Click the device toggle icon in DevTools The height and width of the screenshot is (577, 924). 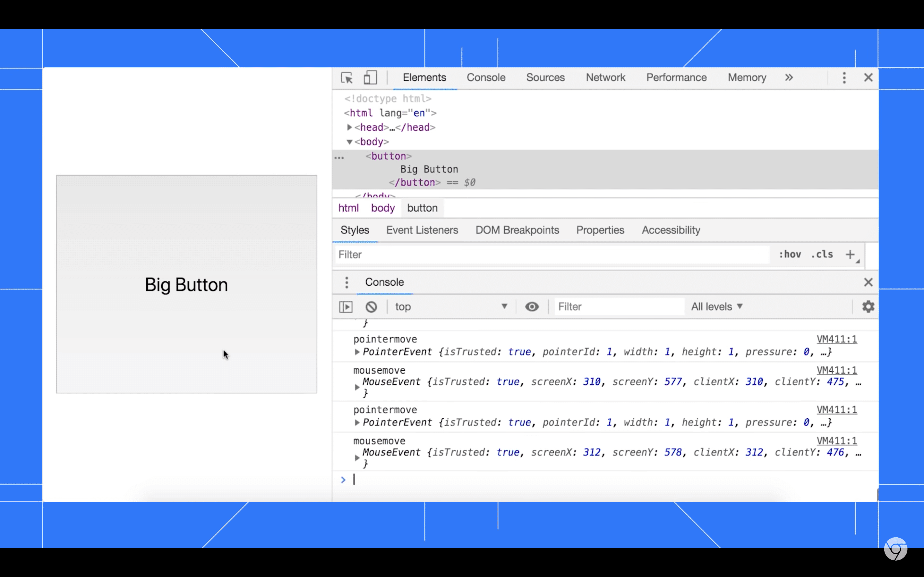click(370, 77)
